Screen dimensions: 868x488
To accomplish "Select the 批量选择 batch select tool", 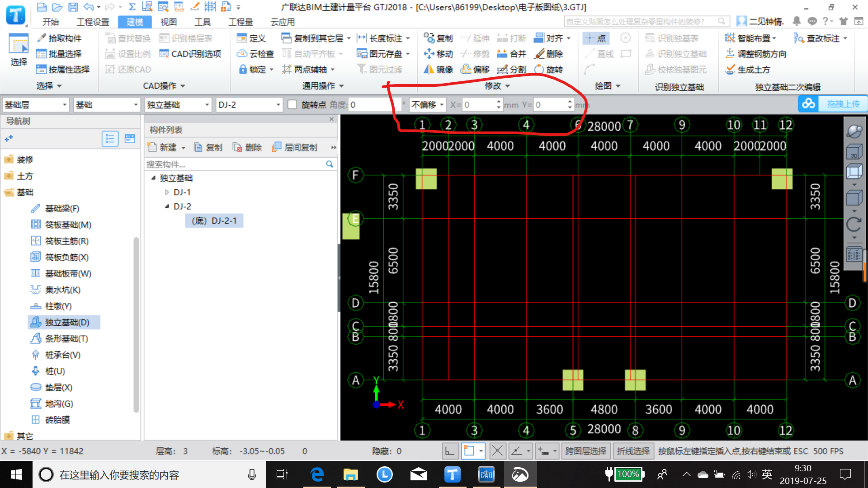I will click(59, 54).
